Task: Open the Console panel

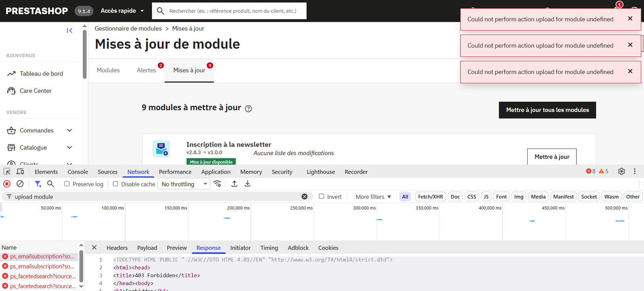Action: click(78, 172)
